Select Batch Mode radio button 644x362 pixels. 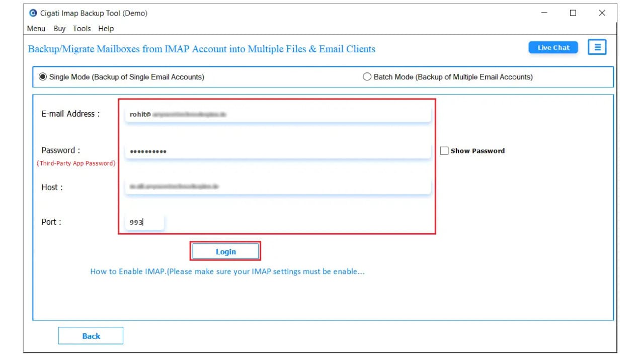(x=367, y=77)
